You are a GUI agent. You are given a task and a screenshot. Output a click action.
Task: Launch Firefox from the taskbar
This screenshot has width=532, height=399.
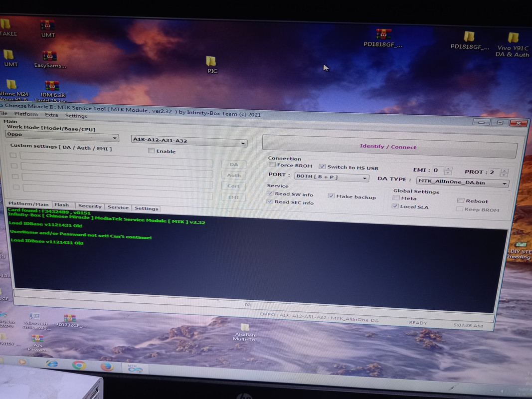coord(107,367)
